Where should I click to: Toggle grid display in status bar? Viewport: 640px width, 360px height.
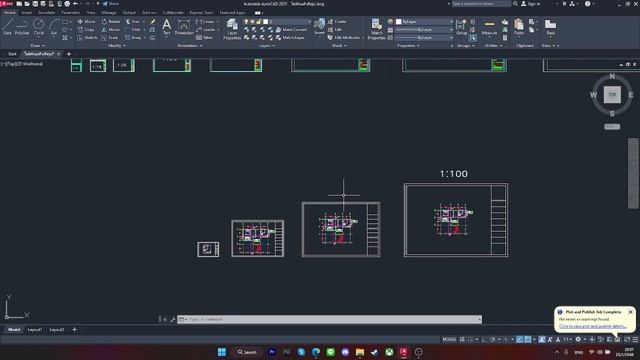[462, 340]
